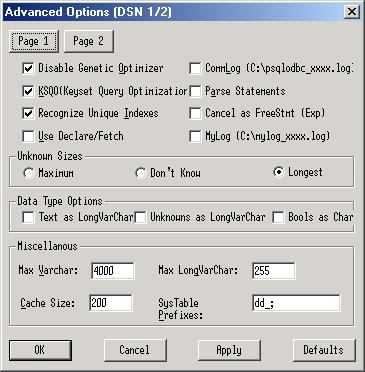Enable Use Declare/Fetch option
The width and height of the screenshot is (365, 372).
click(29, 136)
